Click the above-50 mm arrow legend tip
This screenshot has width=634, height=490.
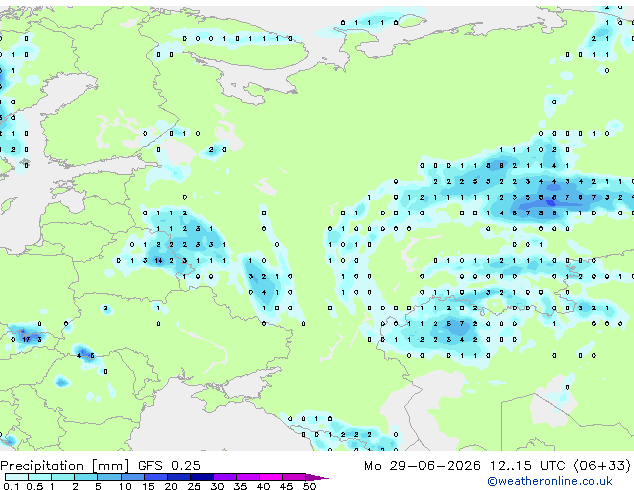coord(317,477)
